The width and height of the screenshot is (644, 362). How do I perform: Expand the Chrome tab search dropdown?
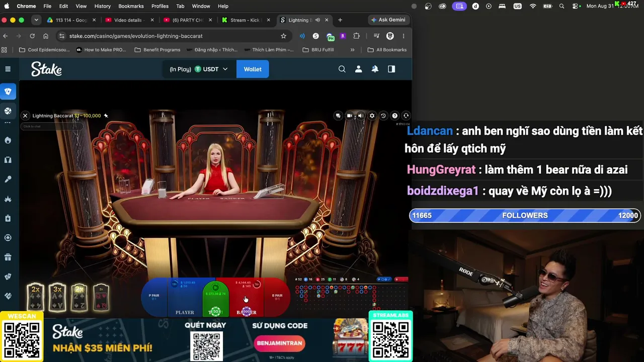36,20
